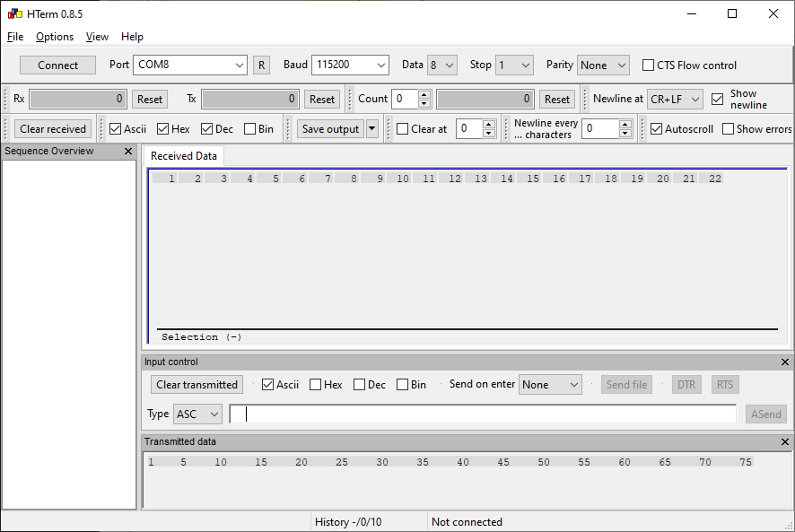
Task: Increase Newline every characters spinner
Action: tap(625, 125)
